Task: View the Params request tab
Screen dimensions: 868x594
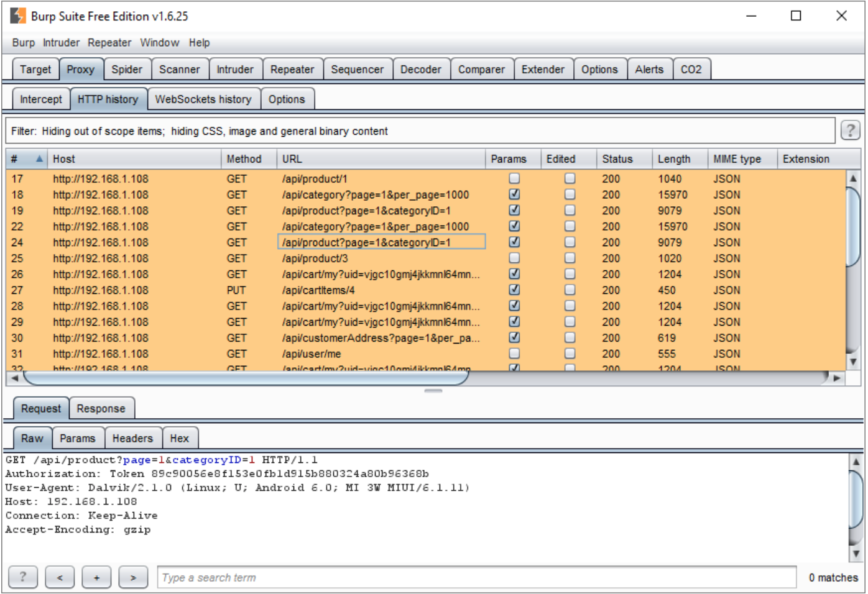Action: [78, 438]
